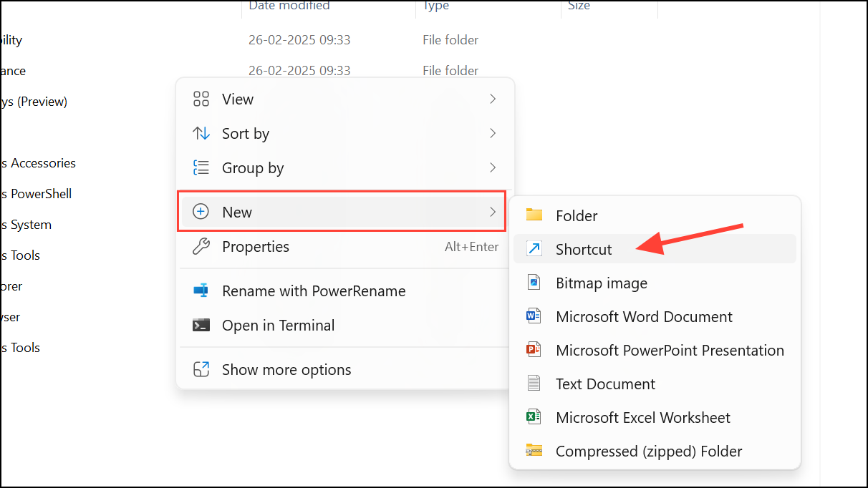This screenshot has height=488, width=868.
Task: Click the zipped folder icon
Action: (534, 451)
